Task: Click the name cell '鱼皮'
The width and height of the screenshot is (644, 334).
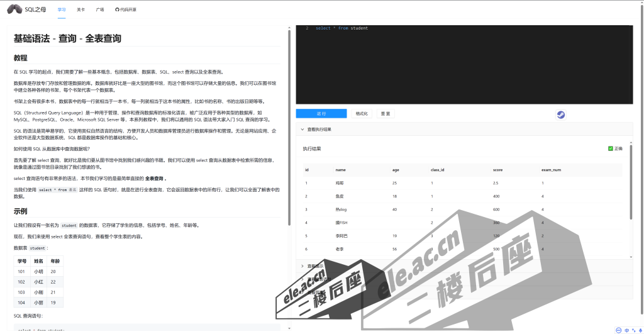Action: [340, 196]
